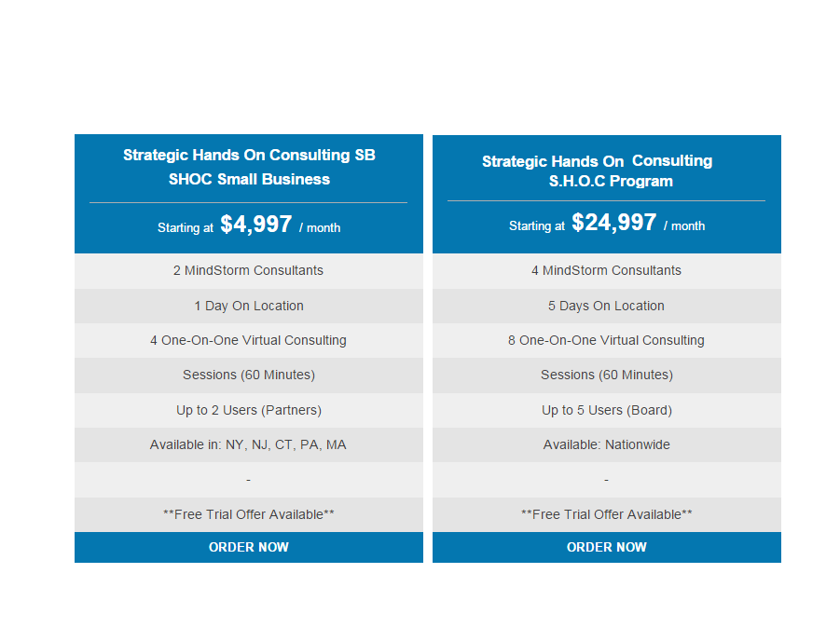The width and height of the screenshot is (840, 628).
Task: Click Sessions (60 Minutes) in Small Business plan
Action: point(249,375)
